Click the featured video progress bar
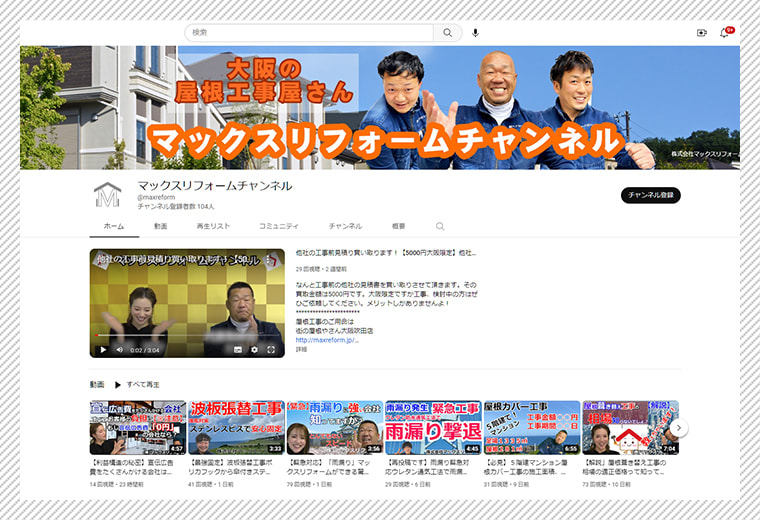 [187, 335]
